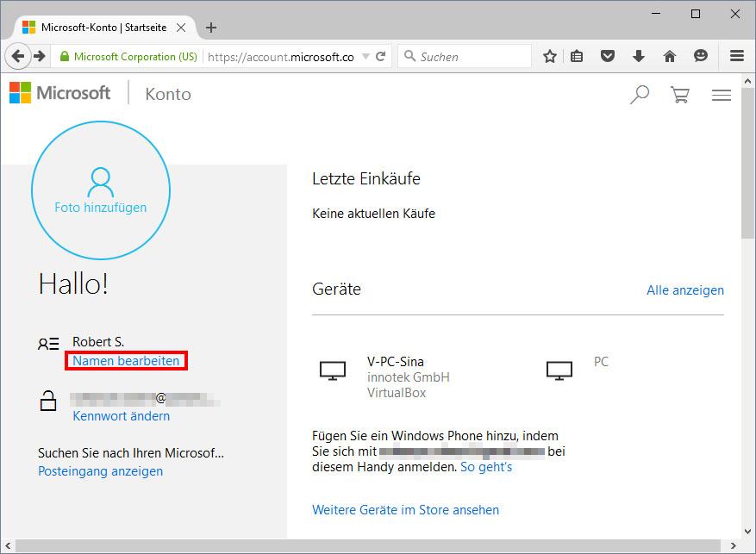Image resolution: width=756 pixels, height=554 pixels.
Task: Click Kennwort ändern link
Action: coord(121,416)
